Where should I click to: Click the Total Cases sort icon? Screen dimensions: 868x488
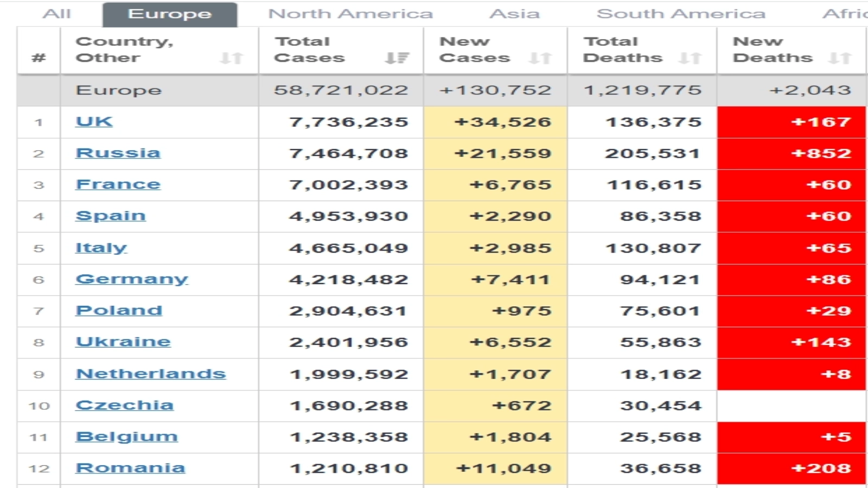[x=397, y=58]
